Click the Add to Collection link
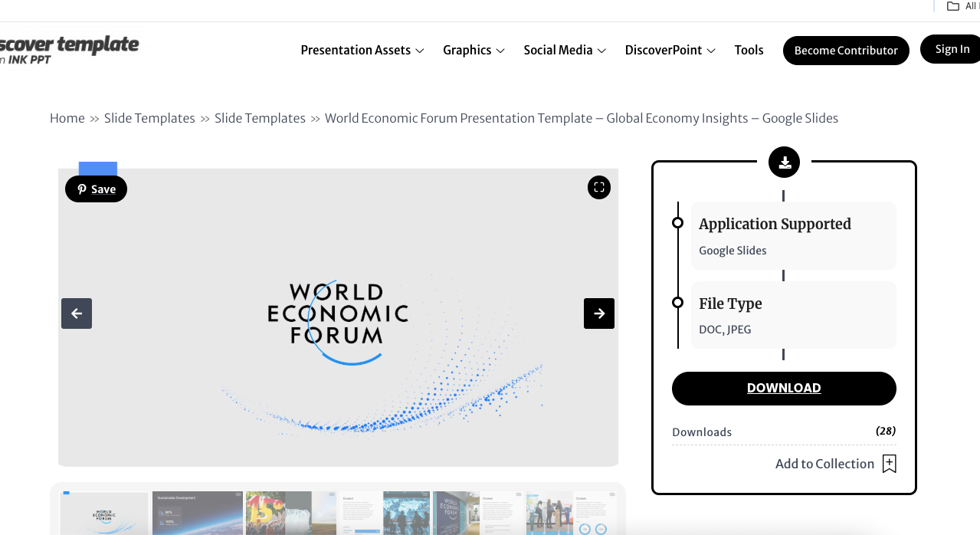Viewport: 980px width, 535px height. [x=824, y=464]
